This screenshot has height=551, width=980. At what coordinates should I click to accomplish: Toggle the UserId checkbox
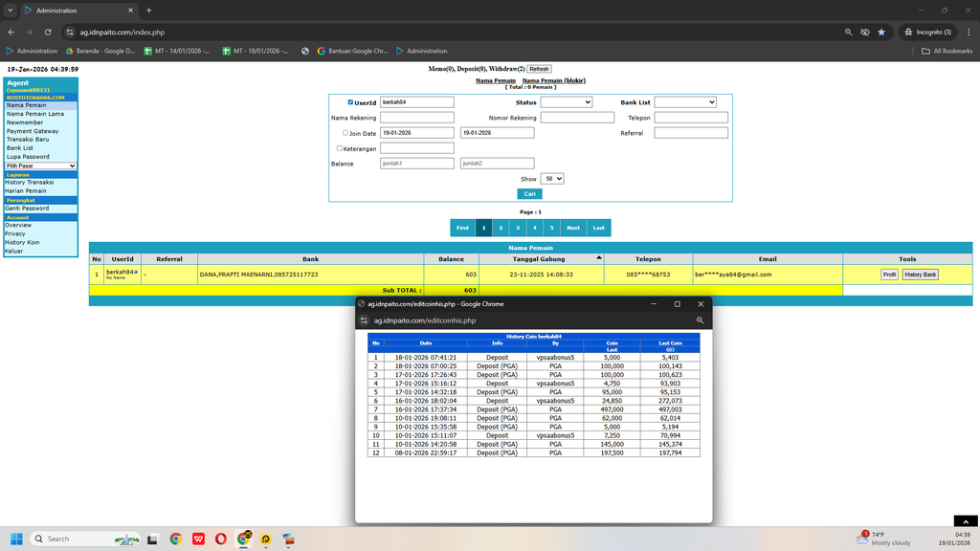[x=350, y=102]
